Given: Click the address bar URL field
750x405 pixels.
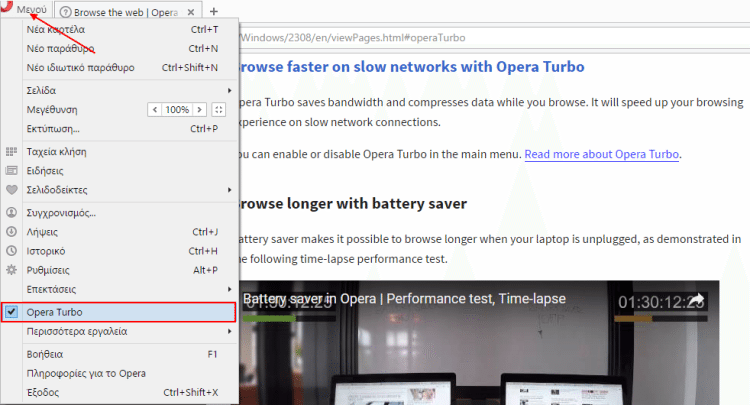Looking at the screenshot, I should pos(493,38).
